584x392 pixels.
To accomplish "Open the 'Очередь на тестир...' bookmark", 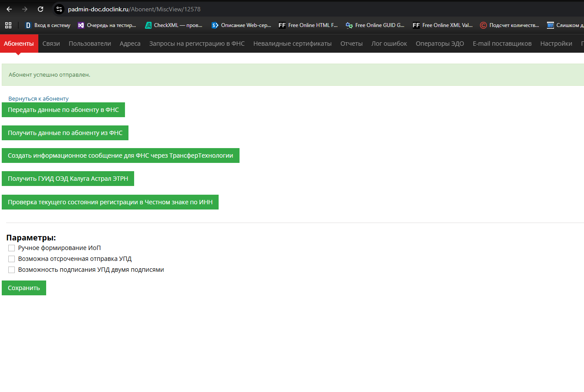I will coord(107,25).
